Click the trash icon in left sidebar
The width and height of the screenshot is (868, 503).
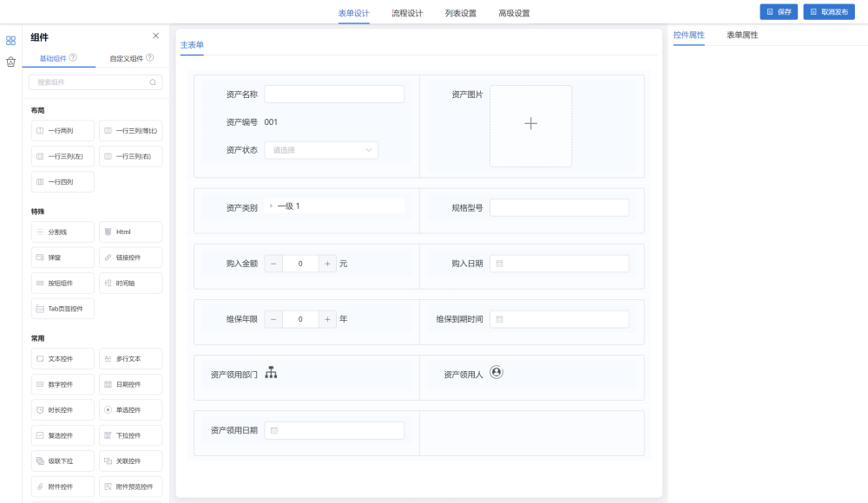click(x=10, y=62)
